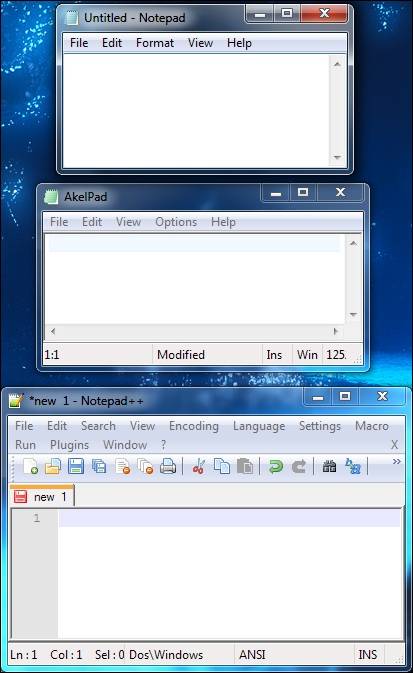Click inside the AkelPad text area
This screenshot has width=413, height=673.
pos(195,279)
